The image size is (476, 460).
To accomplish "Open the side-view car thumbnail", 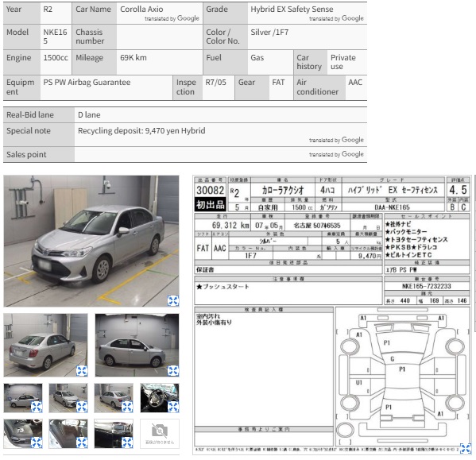I will point(137,346).
